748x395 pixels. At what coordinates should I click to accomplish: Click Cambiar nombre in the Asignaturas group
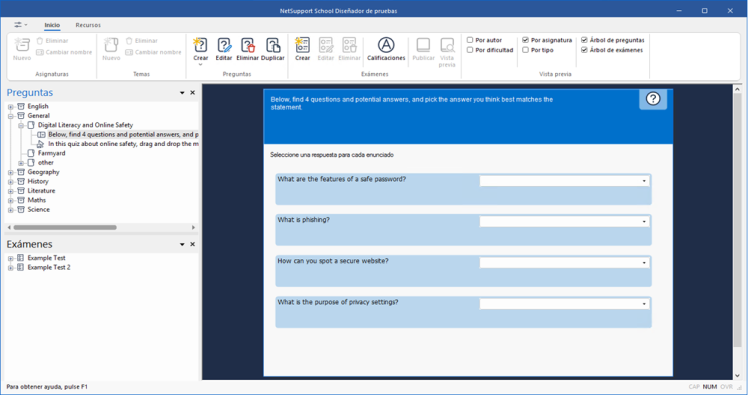pos(64,52)
